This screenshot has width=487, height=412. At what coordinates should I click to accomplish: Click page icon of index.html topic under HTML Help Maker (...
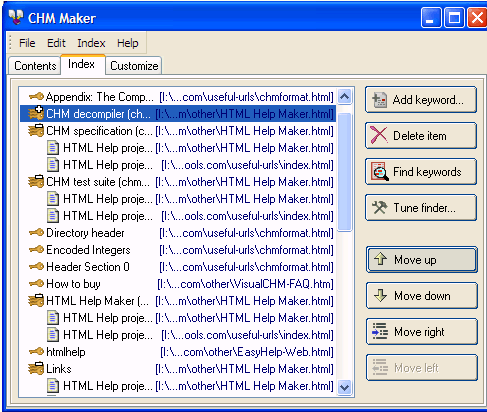(x=53, y=334)
